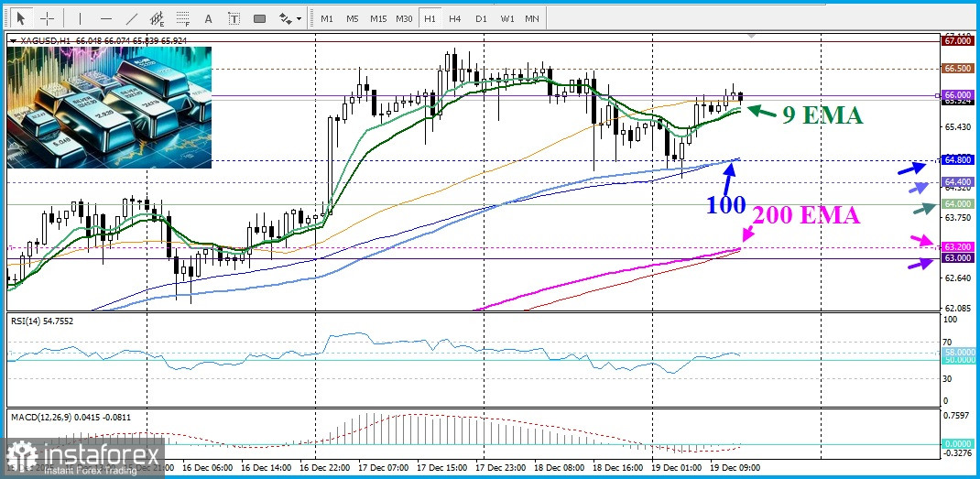Click the 16 Dec 22:00 time label
The height and width of the screenshot is (479, 980).
pos(324,468)
